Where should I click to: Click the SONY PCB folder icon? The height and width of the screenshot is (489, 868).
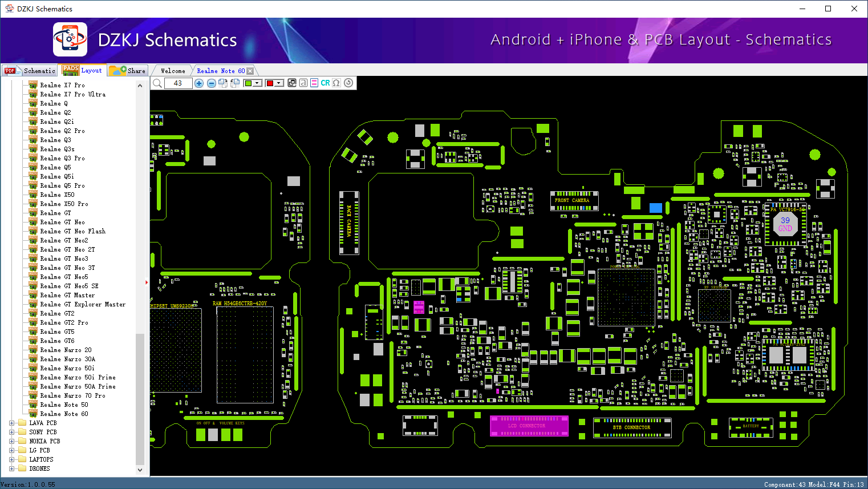[x=22, y=432]
